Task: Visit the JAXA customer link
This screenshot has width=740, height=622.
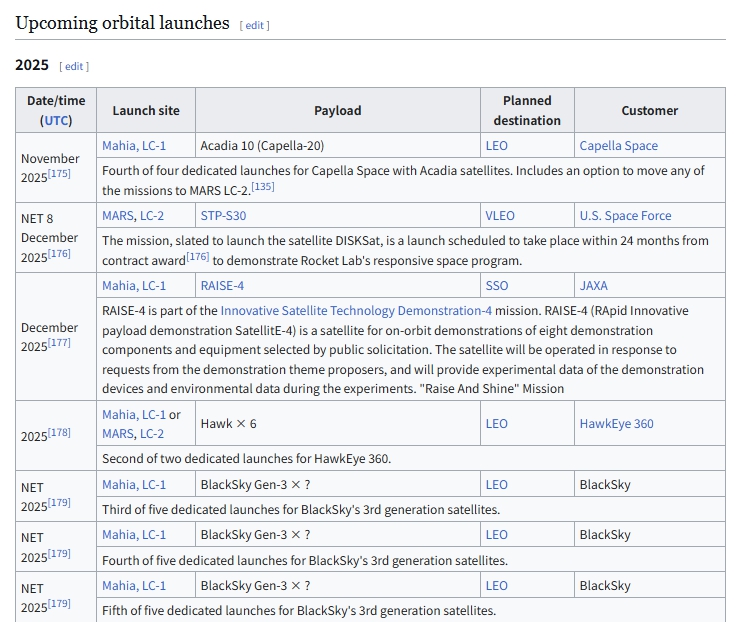Action: 594,286
